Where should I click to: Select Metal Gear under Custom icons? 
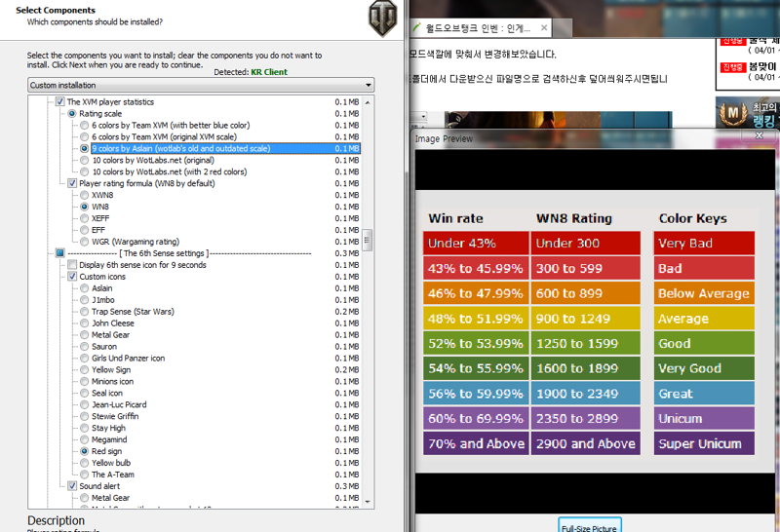85,335
